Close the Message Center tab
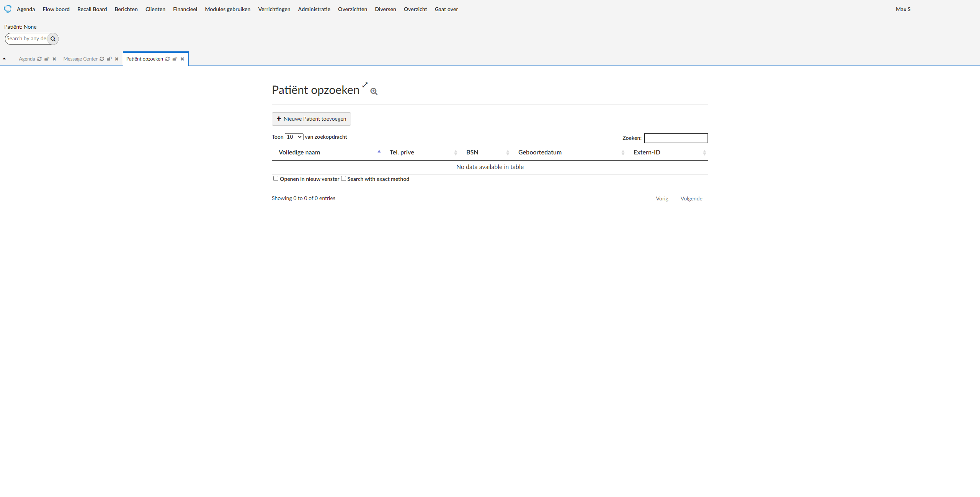 (x=117, y=59)
